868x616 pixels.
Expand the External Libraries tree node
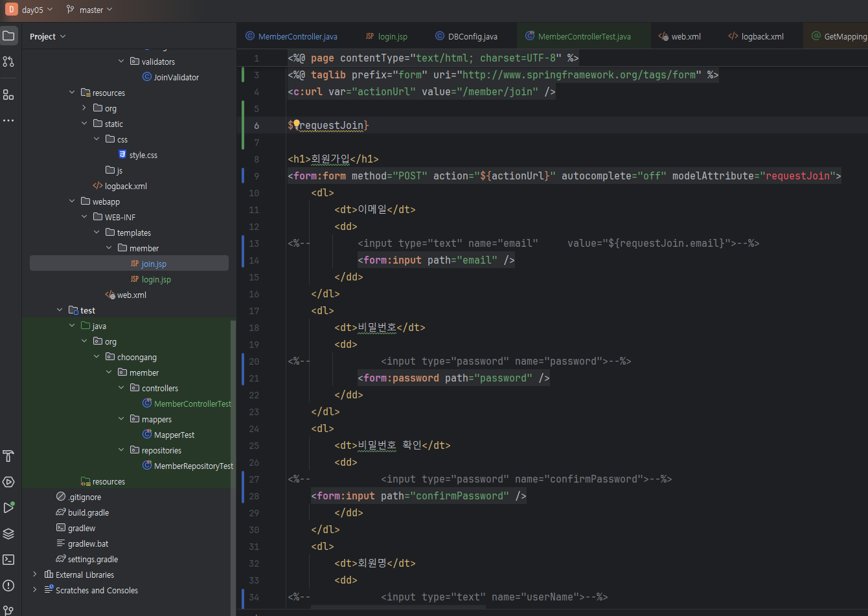click(35, 575)
